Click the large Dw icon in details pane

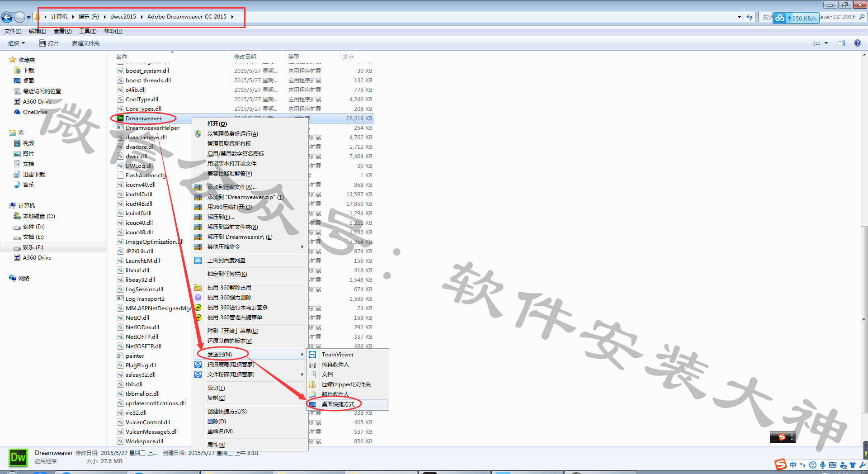pos(18,457)
